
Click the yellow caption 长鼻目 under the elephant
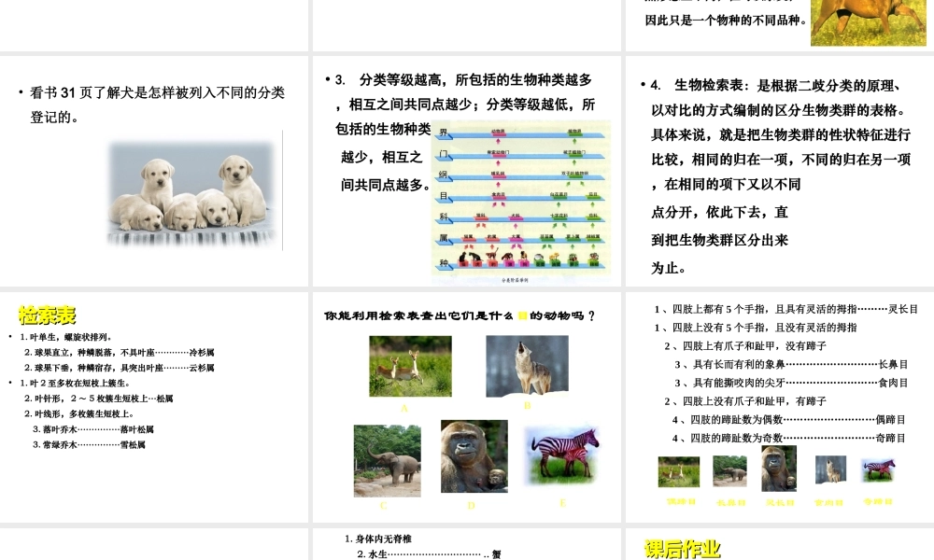coord(731,502)
